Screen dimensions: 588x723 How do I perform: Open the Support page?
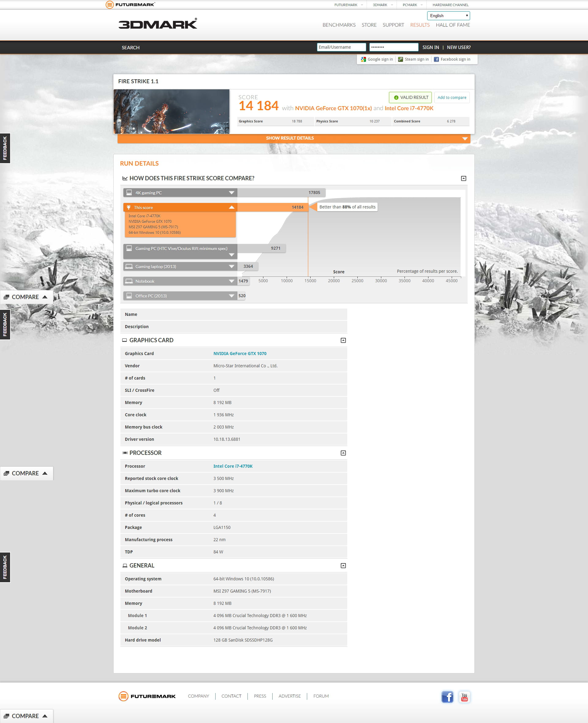(x=393, y=25)
